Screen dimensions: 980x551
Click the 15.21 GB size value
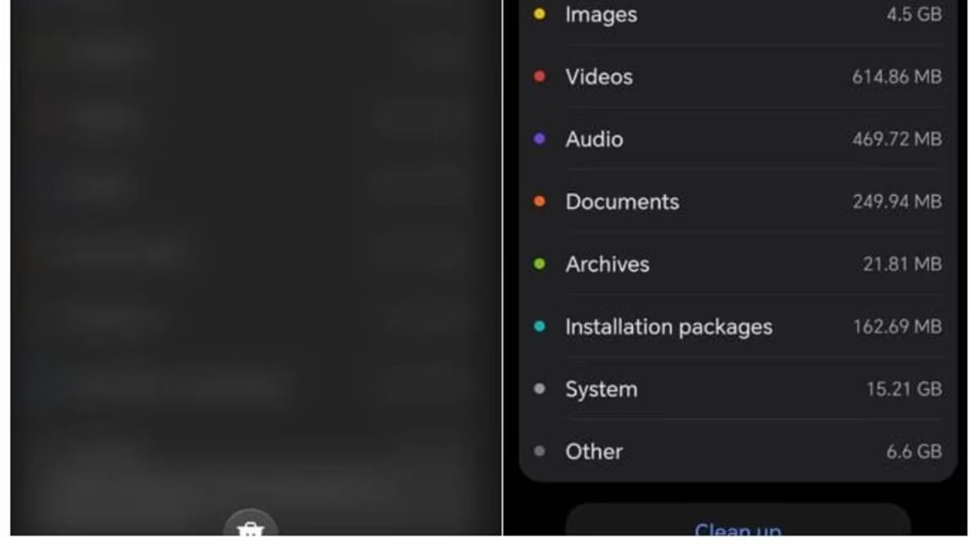click(904, 389)
